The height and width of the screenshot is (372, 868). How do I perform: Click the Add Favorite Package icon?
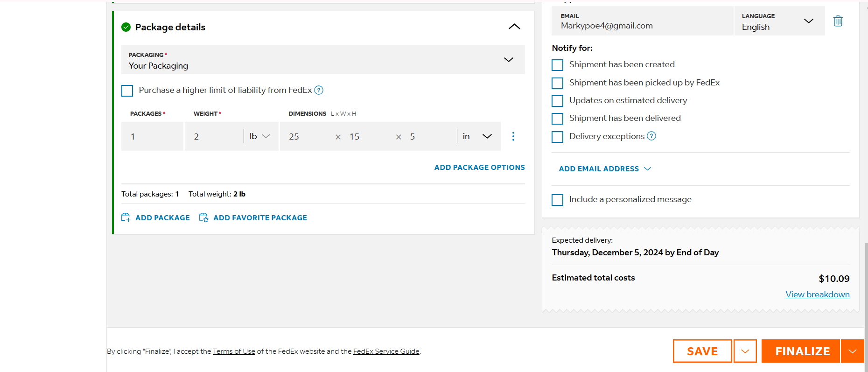pos(203,218)
